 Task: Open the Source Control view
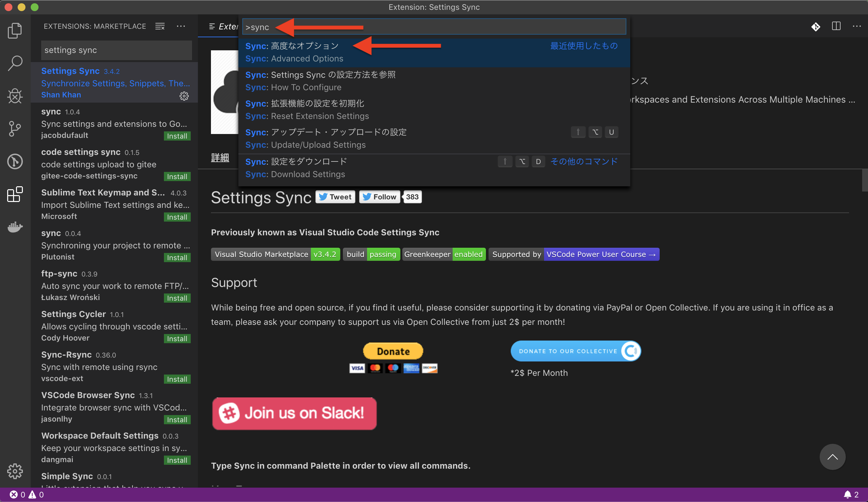tap(15, 128)
